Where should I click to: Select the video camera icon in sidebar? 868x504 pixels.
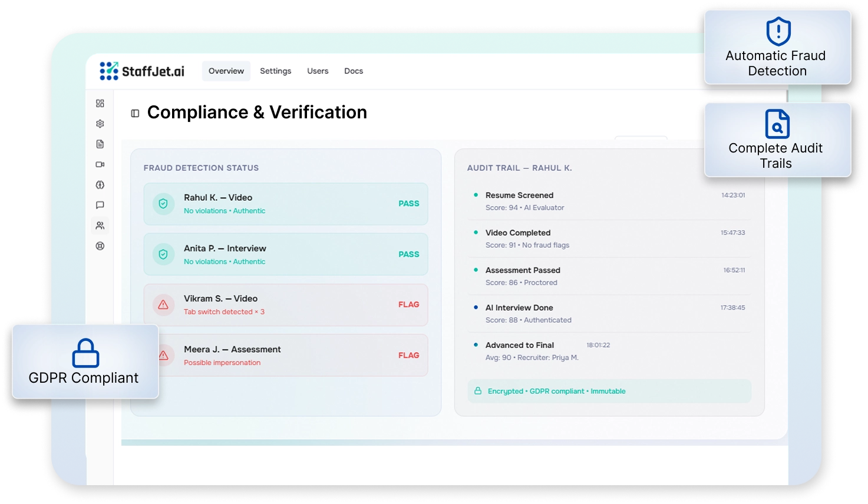pos(100,165)
